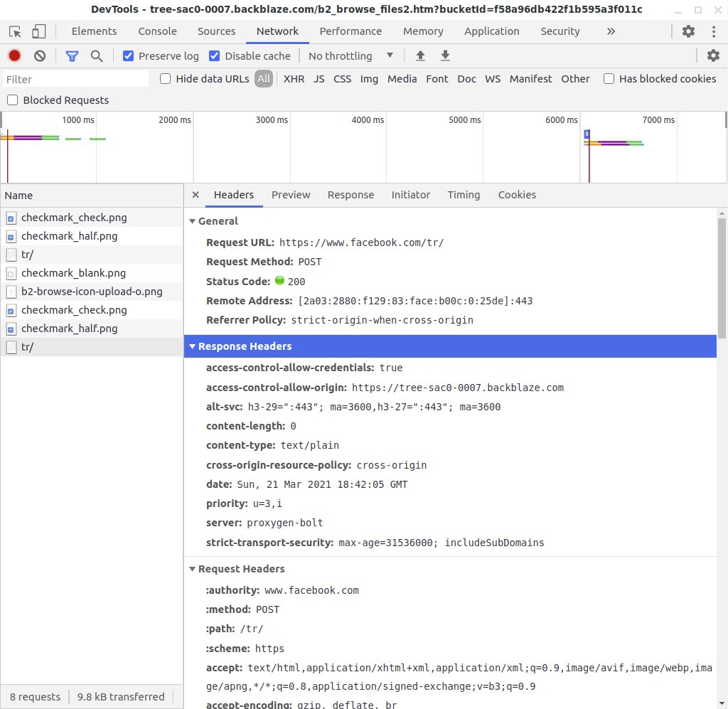Toggle Disable cache checkbox
Image resolution: width=728 pixels, height=709 pixels.
[x=214, y=56]
